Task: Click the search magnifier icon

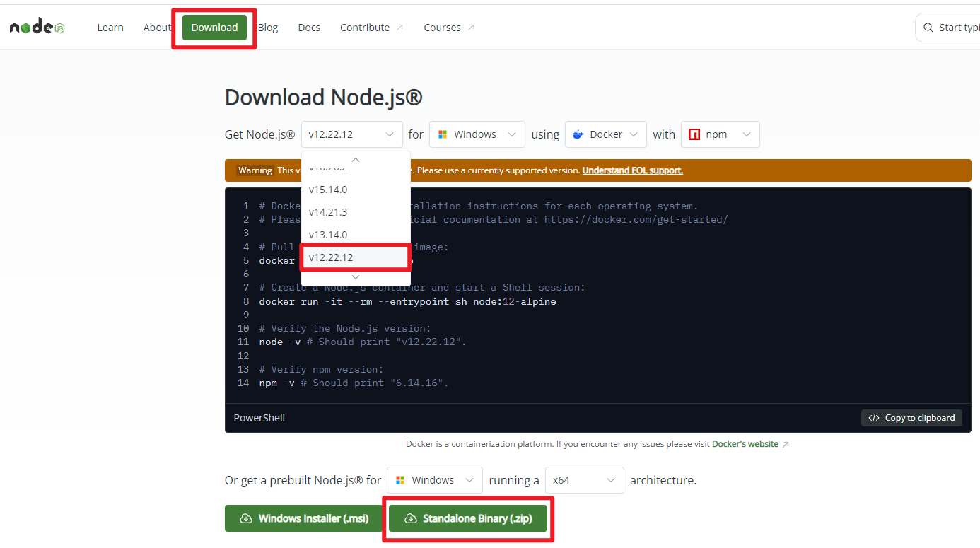Action: [928, 28]
